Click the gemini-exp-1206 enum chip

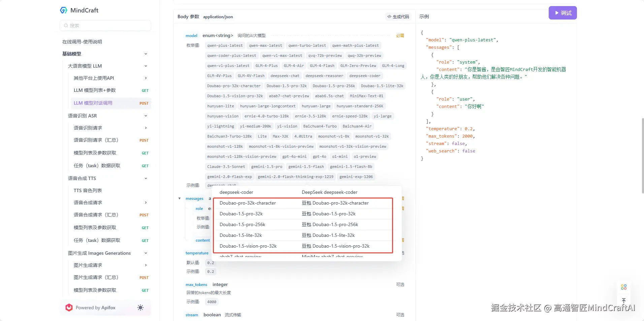(x=356, y=177)
